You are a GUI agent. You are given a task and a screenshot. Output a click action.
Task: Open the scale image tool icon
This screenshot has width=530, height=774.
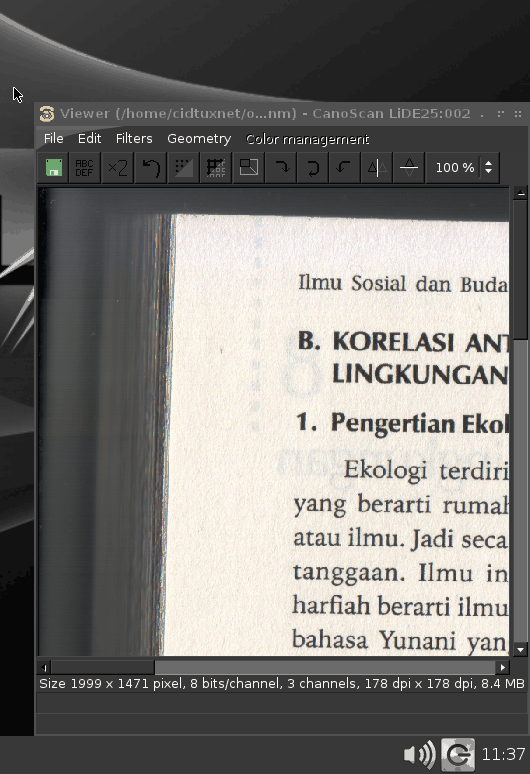248,168
